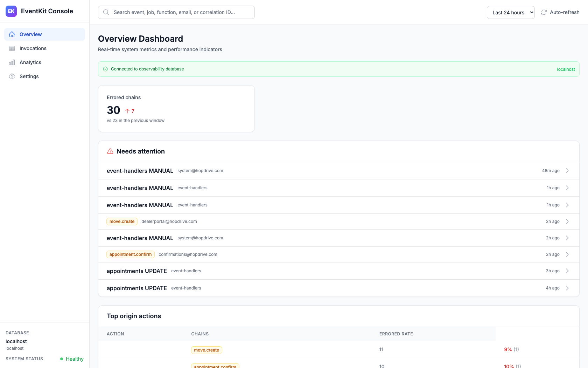
Task: Click the Invocations table icon
Action: [12, 48]
